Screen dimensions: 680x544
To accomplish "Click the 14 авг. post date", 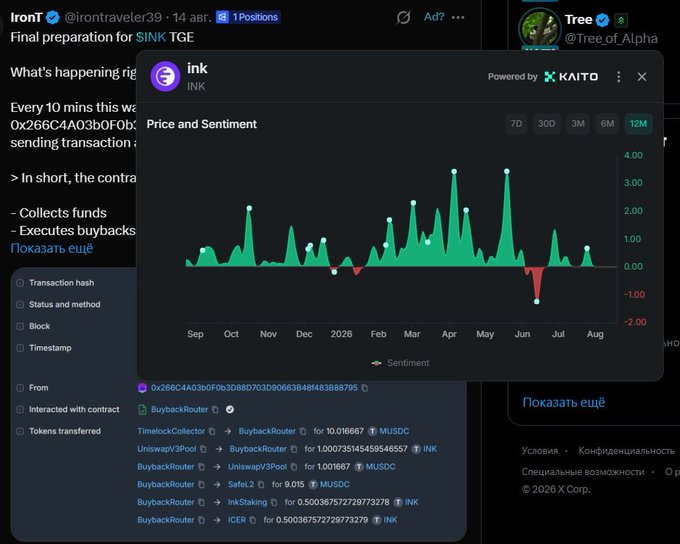I will click(192, 17).
